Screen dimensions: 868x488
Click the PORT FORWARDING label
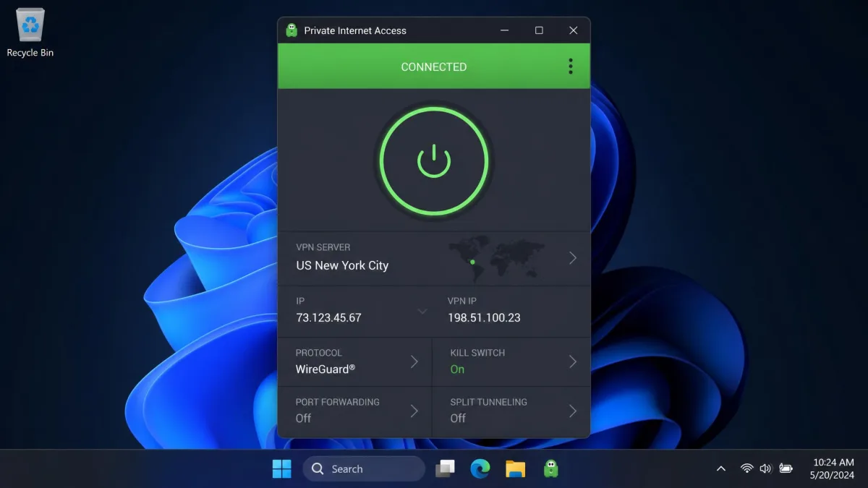338,402
